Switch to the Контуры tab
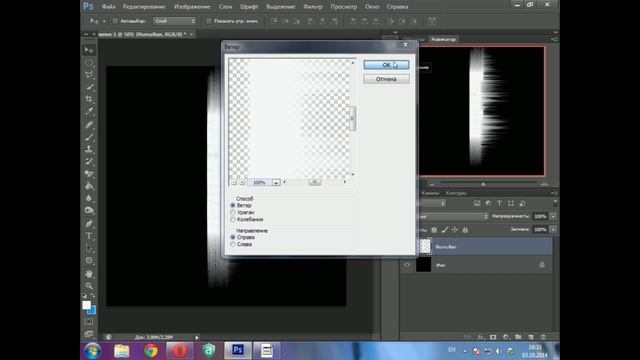640x360 pixels. tap(456, 193)
